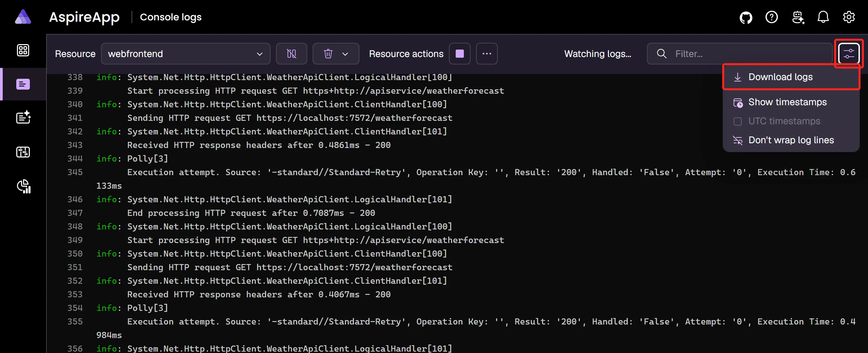Open Structured logs sidebar icon
Viewport: 868px width, 353px height.
[23, 117]
